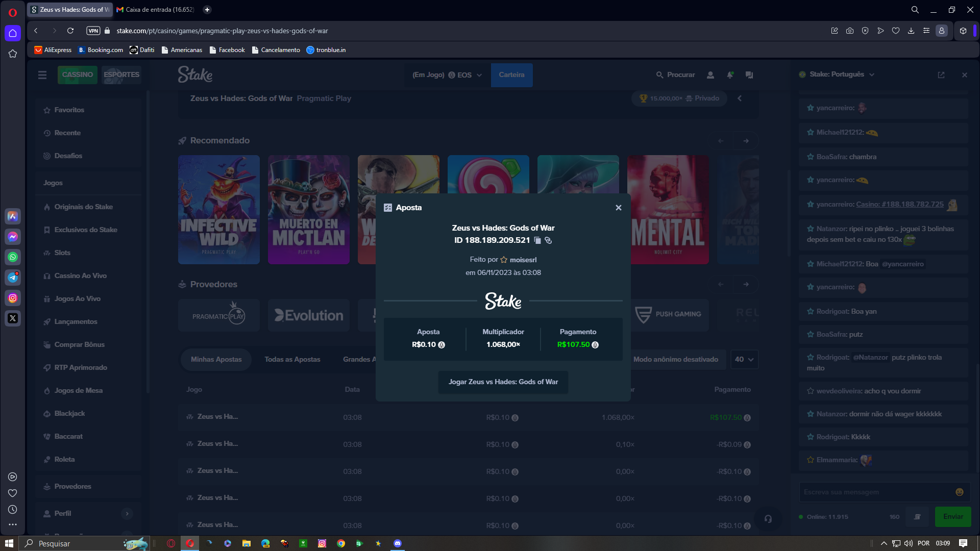Copy the bet ID in Aposta dialog
Image resolution: width=980 pixels, height=551 pixels.
point(537,240)
